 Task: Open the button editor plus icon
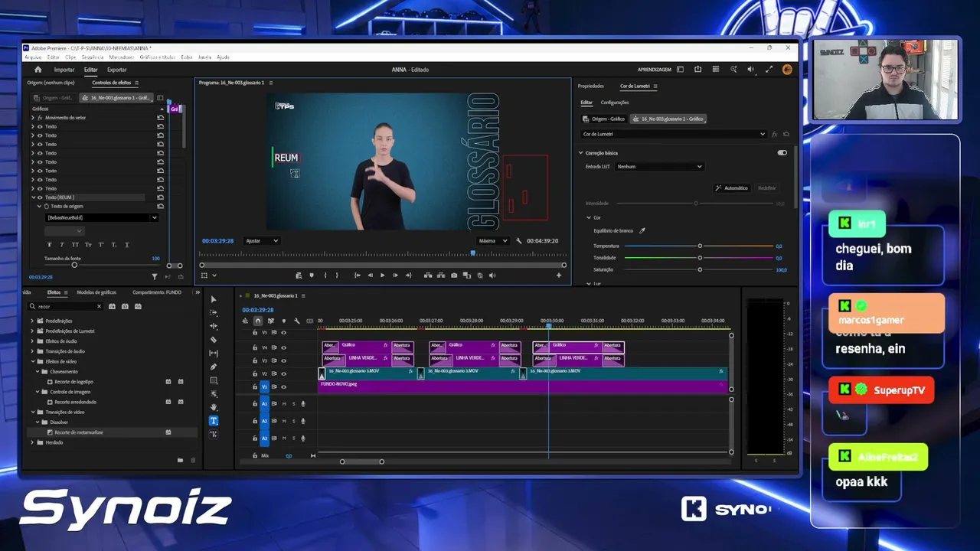tap(559, 275)
